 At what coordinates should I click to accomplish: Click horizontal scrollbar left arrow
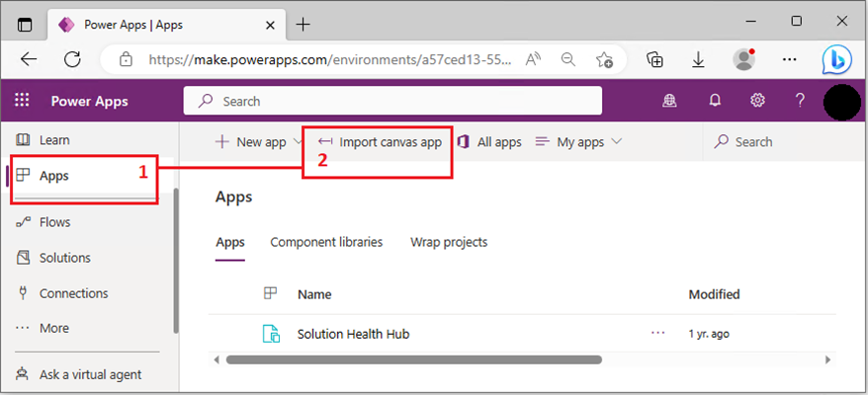tap(217, 359)
